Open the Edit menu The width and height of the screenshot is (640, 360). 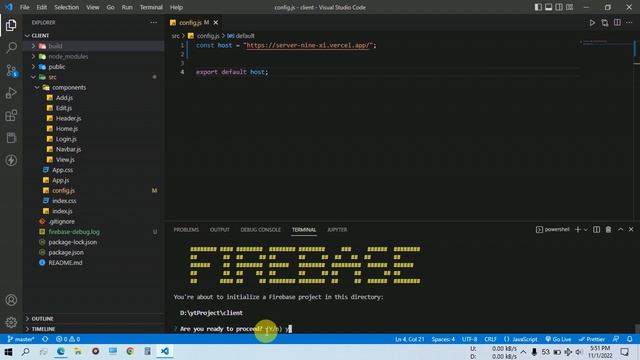tap(42, 7)
